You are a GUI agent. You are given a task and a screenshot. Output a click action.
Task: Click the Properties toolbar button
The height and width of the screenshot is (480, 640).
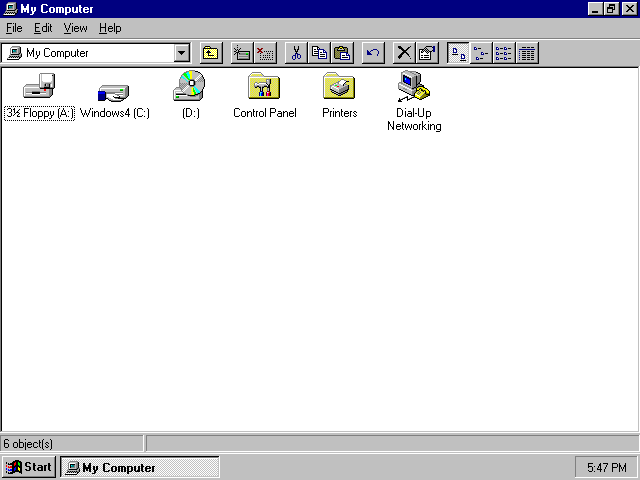point(427,53)
